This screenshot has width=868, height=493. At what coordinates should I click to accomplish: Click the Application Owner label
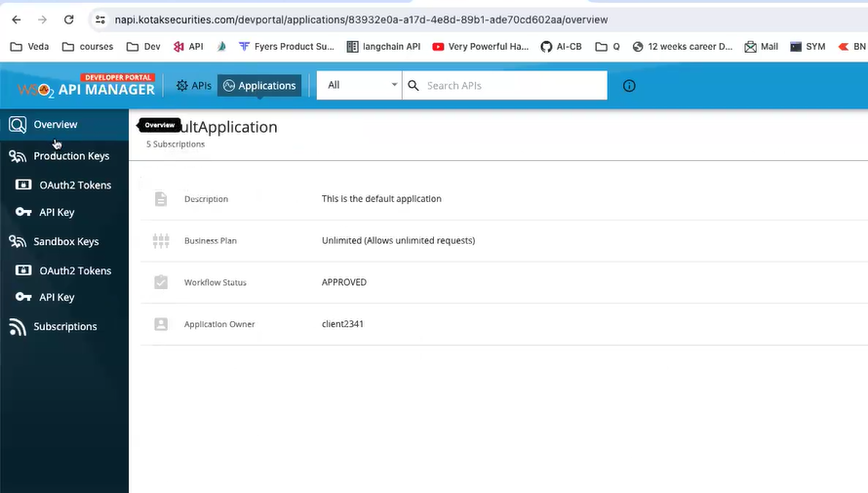click(x=219, y=324)
